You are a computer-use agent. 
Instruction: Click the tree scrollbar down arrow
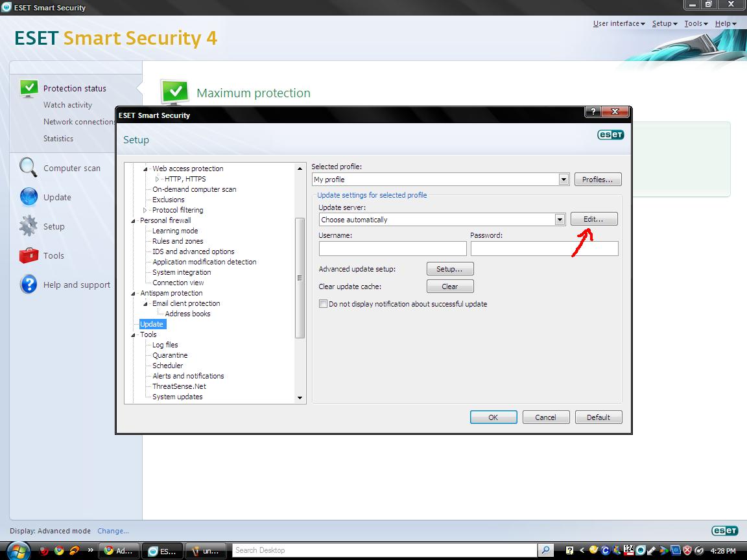pos(300,397)
